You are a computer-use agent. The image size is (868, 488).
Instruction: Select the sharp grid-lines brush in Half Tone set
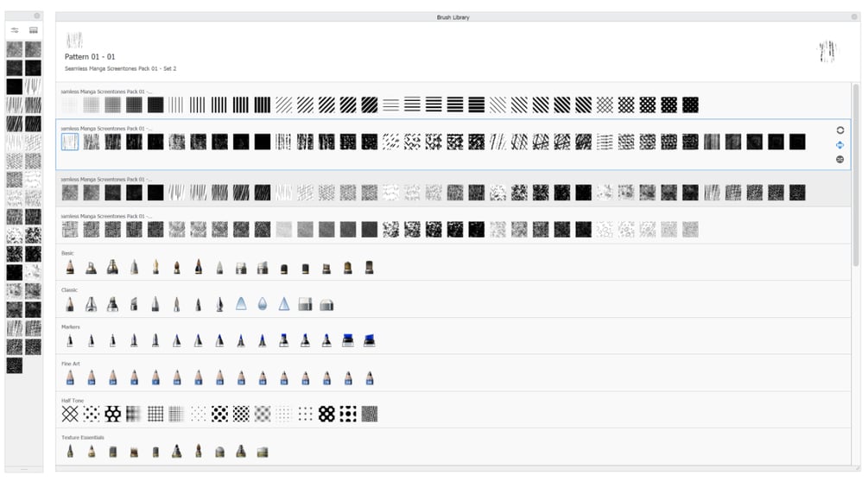[155, 414]
